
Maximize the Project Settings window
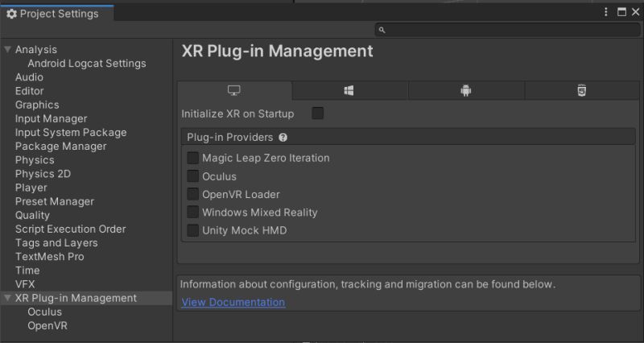[621, 12]
